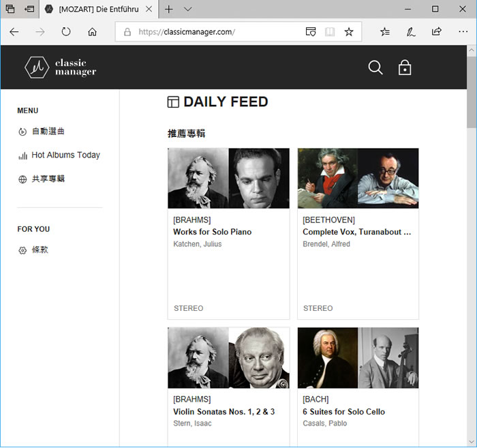Image resolution: width=477 pixels, height=448 pixels.
Task: Open a new tab with plus button
Action: pyautogui.click(x=168, y=9)
